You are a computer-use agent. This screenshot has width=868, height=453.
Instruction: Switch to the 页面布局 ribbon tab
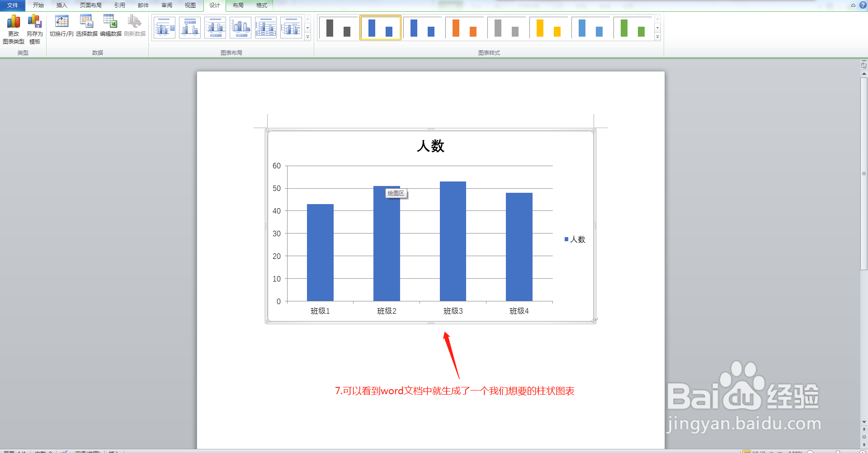click(91, 5)
